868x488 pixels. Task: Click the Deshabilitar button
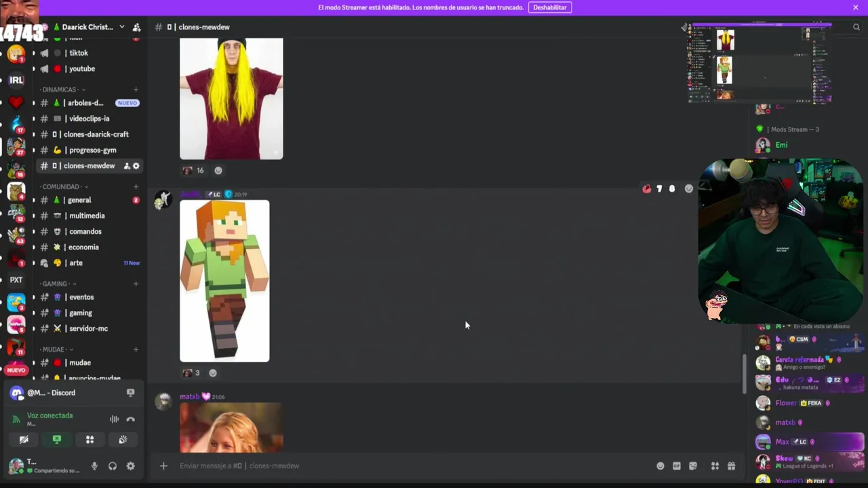click(x=550, y=7)
